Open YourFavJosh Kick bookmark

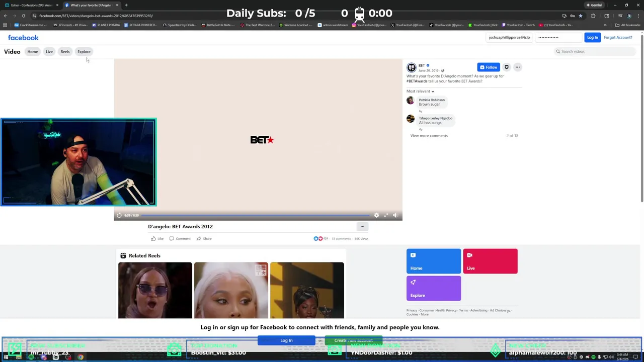point(483,25)
